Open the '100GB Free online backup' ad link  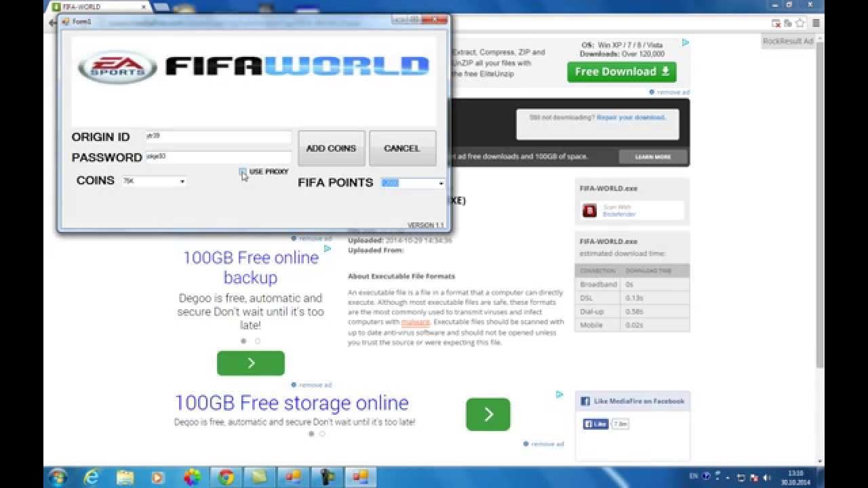(250, 268)
